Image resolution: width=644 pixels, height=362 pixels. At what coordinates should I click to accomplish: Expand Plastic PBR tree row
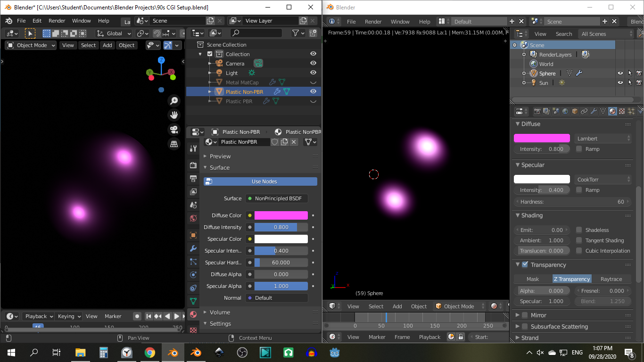click(210, 101)
